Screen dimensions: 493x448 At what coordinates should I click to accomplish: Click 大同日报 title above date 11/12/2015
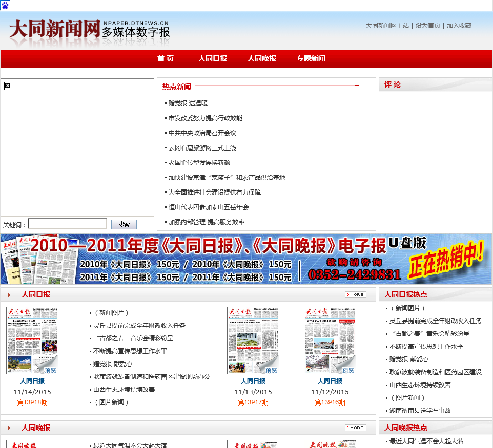coord(330,381)
